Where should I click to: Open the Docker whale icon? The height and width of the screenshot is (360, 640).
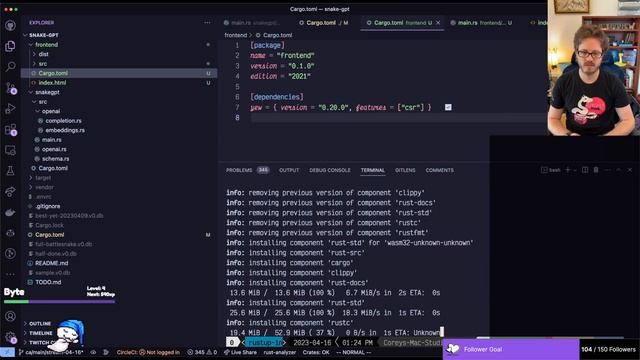(11, 212)
